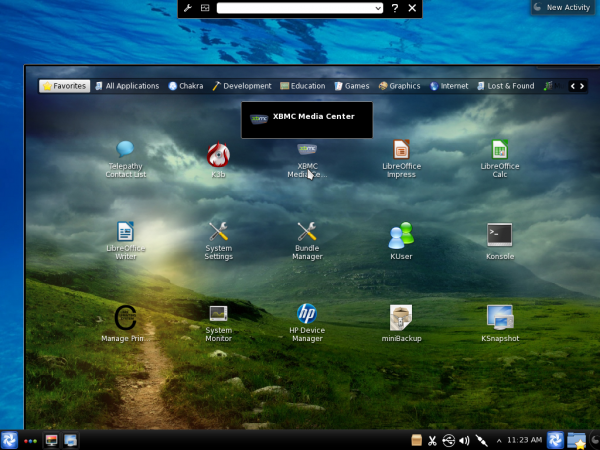Open the Development category
Image resolution: width=600 pixels, height=450 pixels.
242,86
